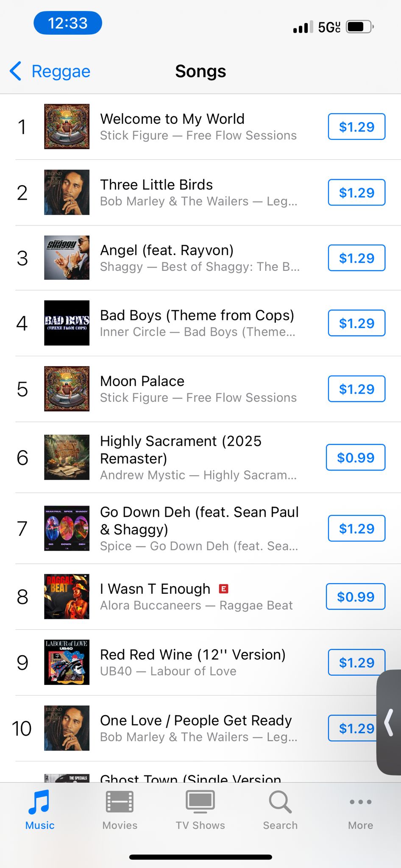Tap the 12:33 status bar time pill
This screenshot has width=401, height=868.
tap(68, 23)
